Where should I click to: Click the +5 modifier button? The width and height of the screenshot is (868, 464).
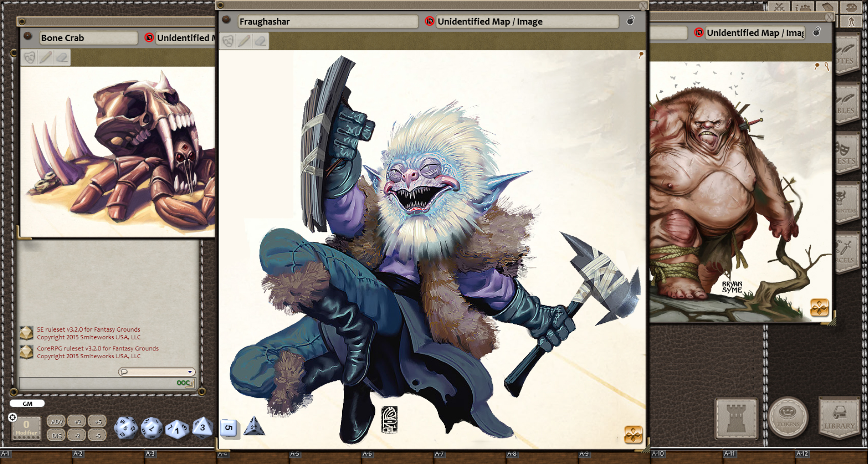click(x=97, y=422)
